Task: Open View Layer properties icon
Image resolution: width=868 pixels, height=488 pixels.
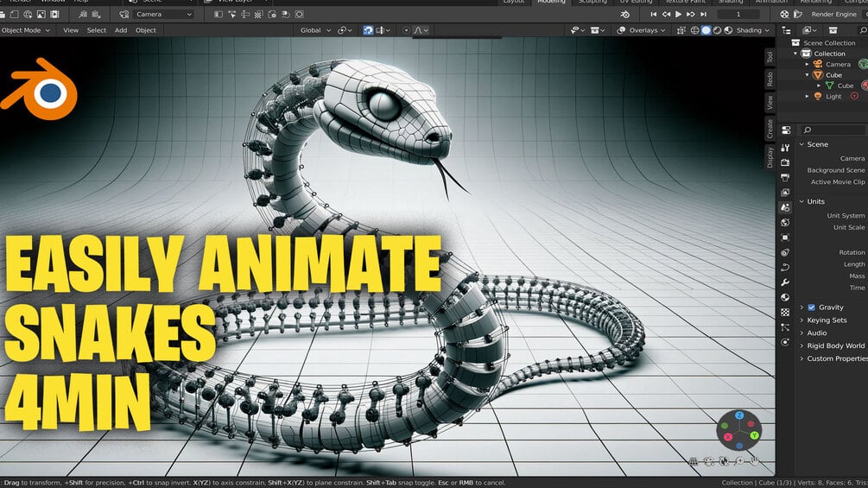Action: point(785,193)
